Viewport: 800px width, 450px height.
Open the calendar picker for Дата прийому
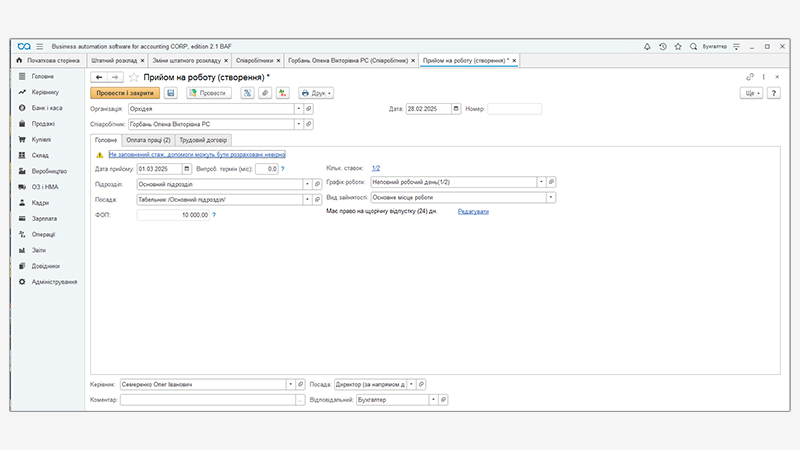pyautogui.click(x=189, y=169)
